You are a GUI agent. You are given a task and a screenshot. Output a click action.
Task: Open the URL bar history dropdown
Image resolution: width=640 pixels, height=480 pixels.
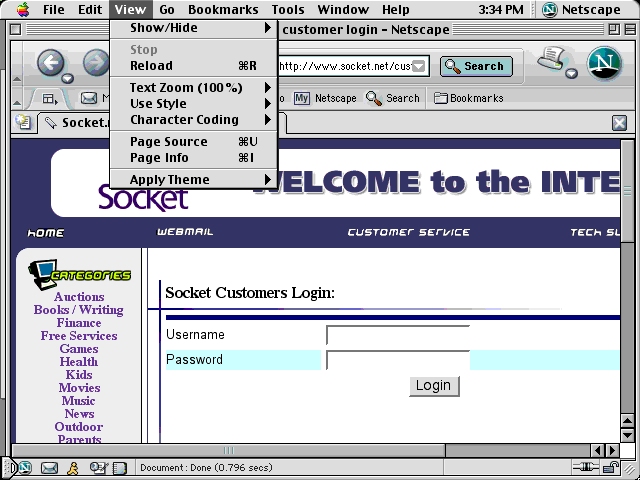coord(418,66)
